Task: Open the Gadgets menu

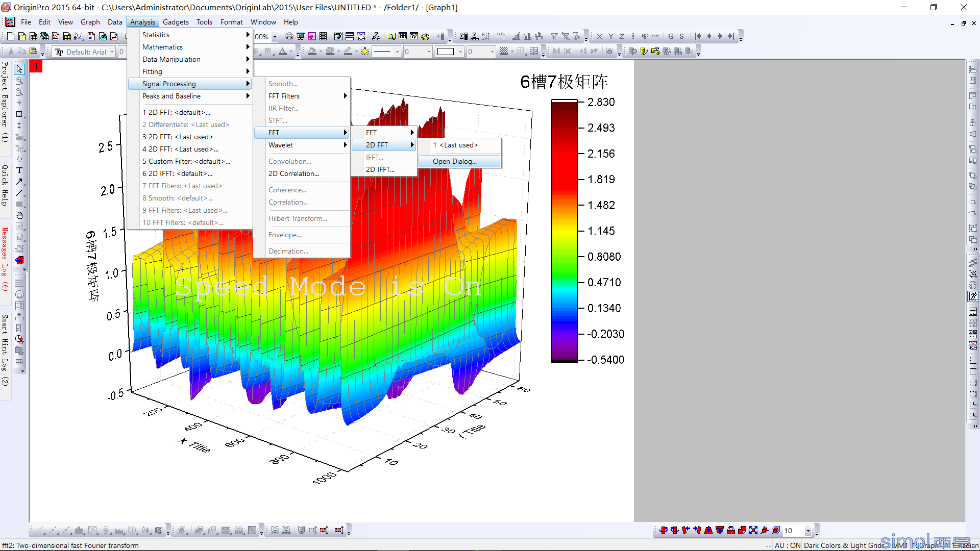Action: click(176, 22)
